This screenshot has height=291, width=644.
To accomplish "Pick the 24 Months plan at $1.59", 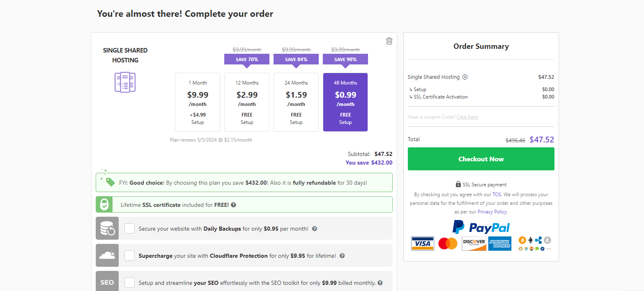I will (296, 102).
